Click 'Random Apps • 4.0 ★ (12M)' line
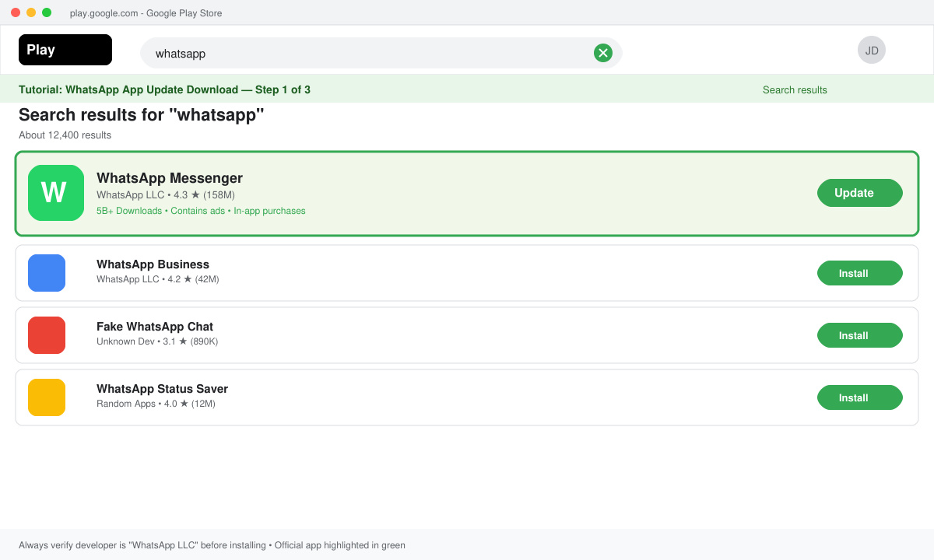 156,404
